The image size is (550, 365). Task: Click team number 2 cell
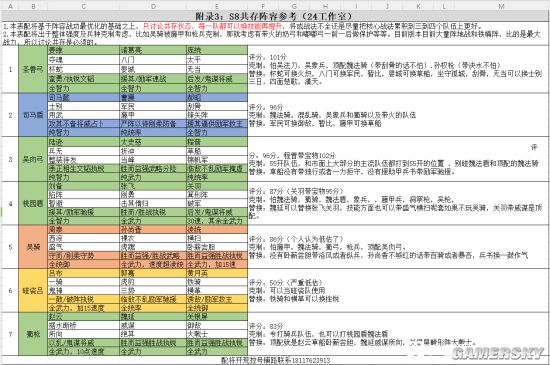coord(10,115)
